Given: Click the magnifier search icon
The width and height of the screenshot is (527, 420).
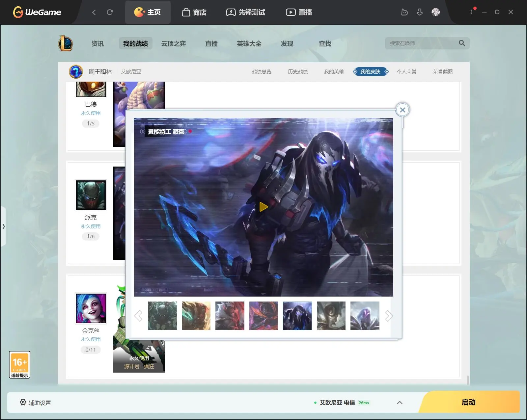Looking at the screenshot, I should click(462, 43).
